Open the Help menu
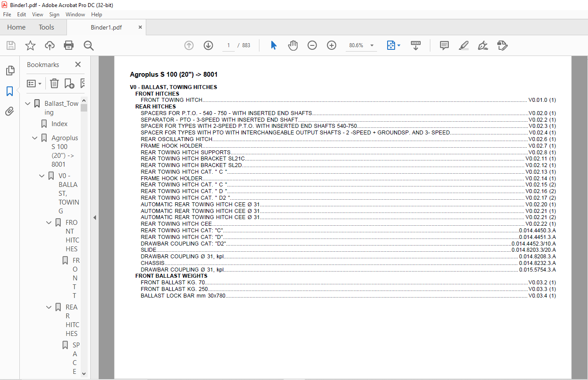Screen dimensions: 588x380 pyautogui.click(x=96, y=15)
